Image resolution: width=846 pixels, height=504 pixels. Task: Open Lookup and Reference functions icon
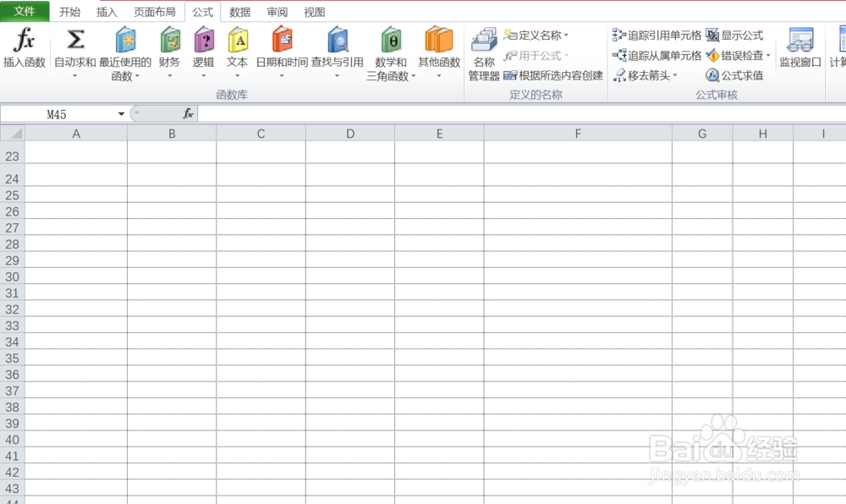pyautogui.click(x=338, y=40)
